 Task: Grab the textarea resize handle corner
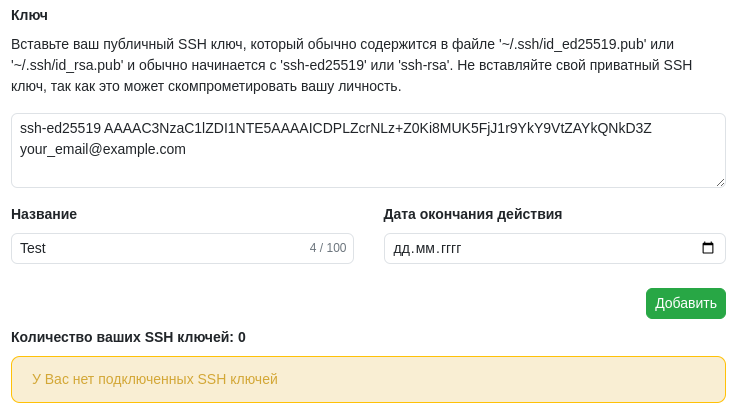pos(720,182)
